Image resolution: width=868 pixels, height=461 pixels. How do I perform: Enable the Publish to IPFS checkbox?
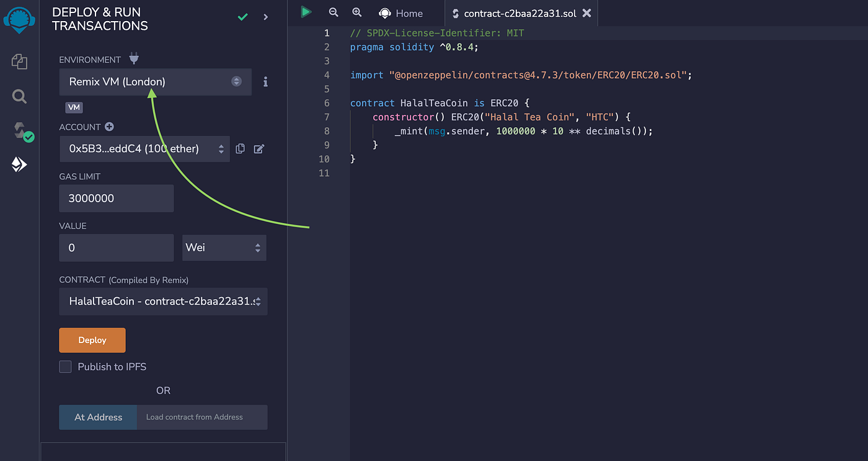(x=65, y=367)
